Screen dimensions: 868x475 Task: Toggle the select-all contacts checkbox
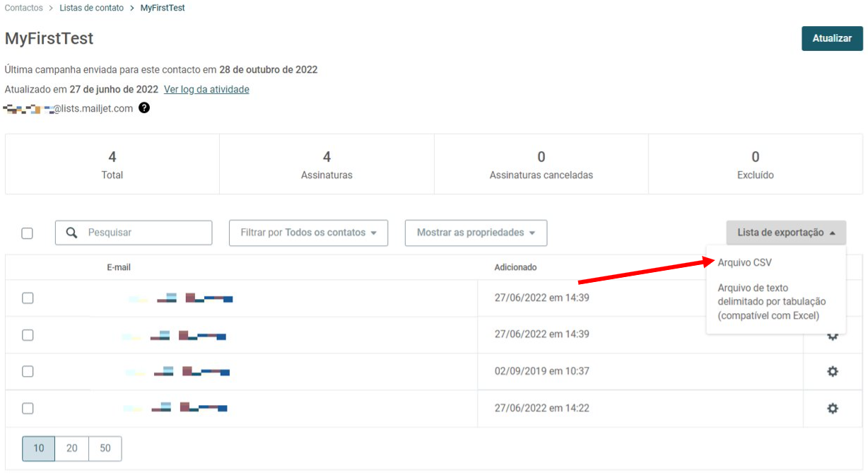(x=27, y=233)
